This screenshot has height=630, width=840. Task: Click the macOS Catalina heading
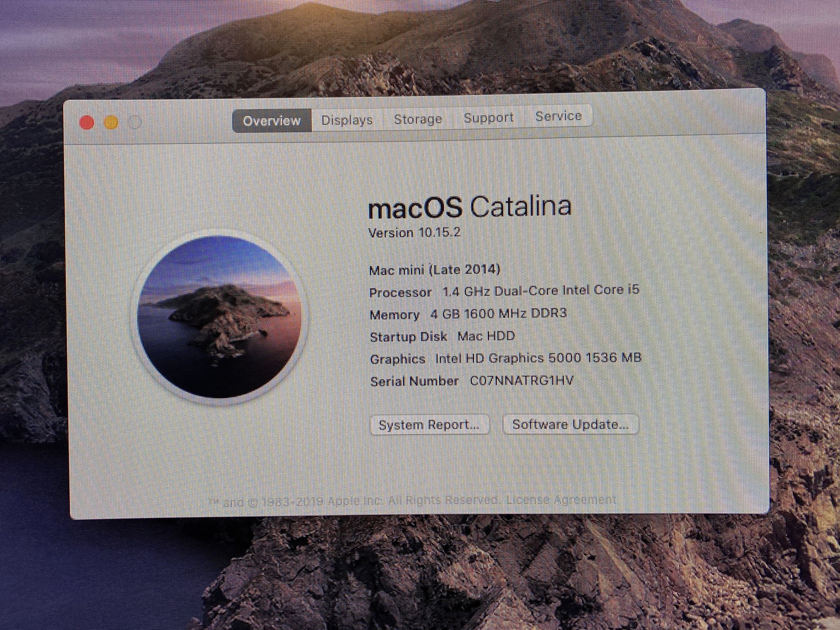coord(469,207)
